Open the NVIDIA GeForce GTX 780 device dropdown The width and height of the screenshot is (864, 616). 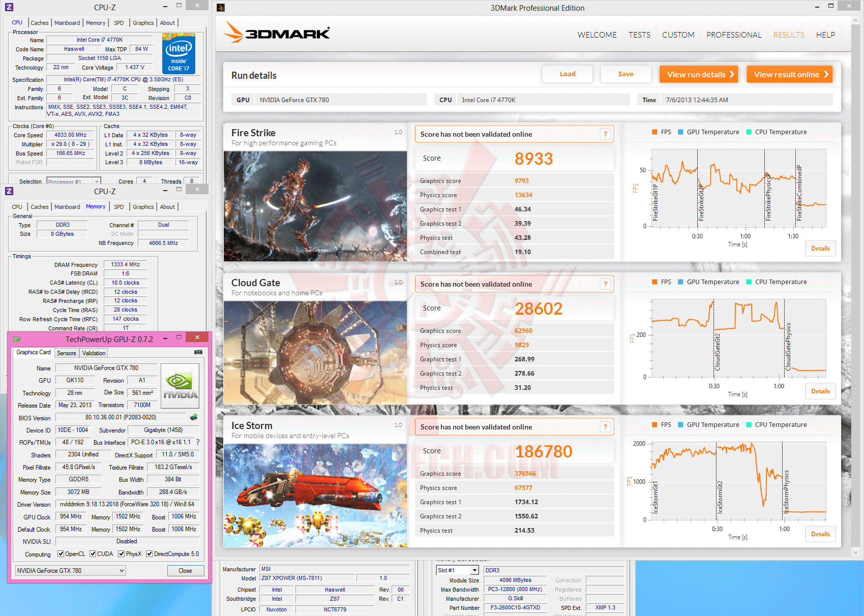pos(70,571)
